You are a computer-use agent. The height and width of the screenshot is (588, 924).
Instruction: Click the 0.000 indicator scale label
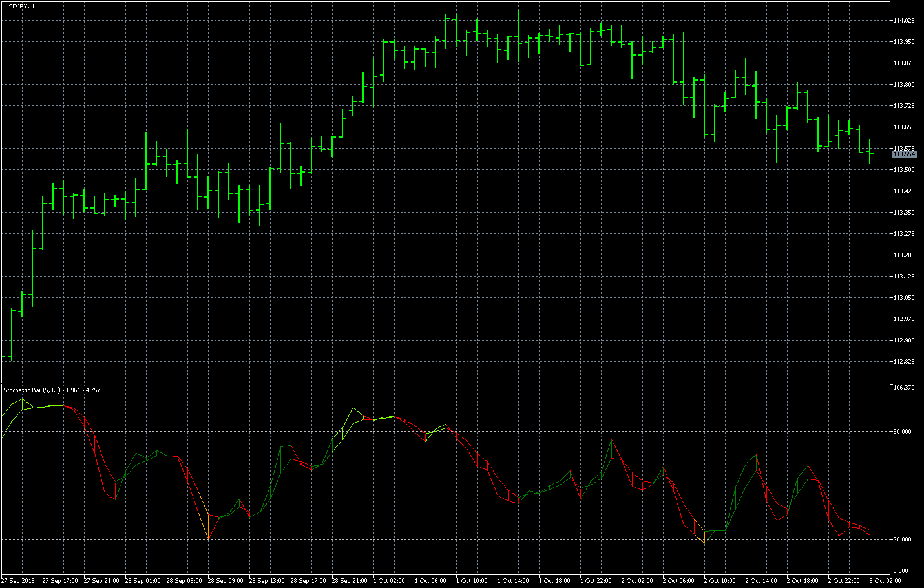point(901,571)
